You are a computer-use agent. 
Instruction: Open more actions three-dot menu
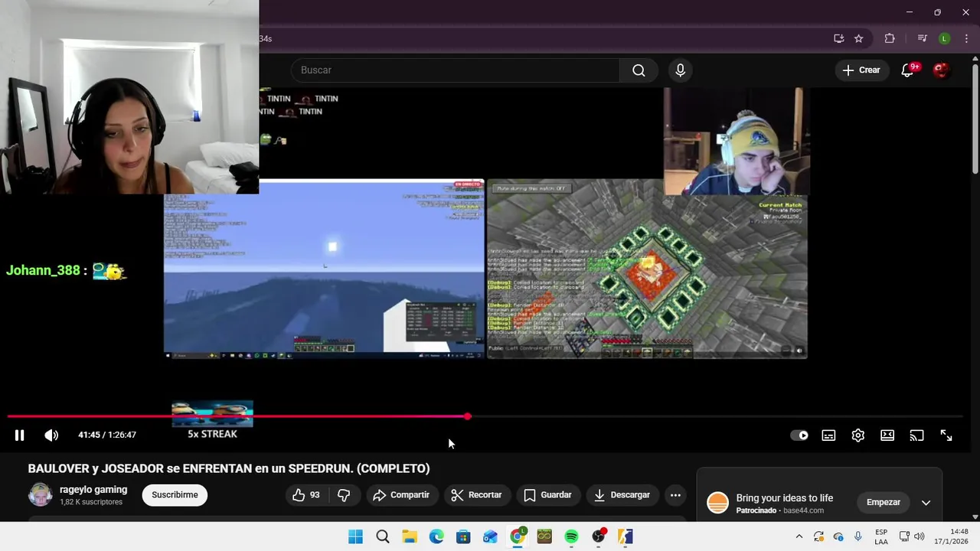click(675, 495)
